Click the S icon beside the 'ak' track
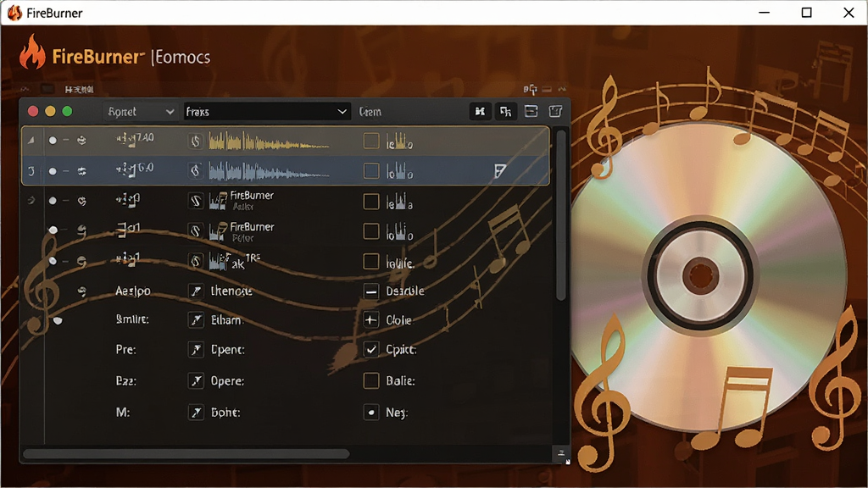The height and width of the screenshot is (488, 868). (196, 261)
